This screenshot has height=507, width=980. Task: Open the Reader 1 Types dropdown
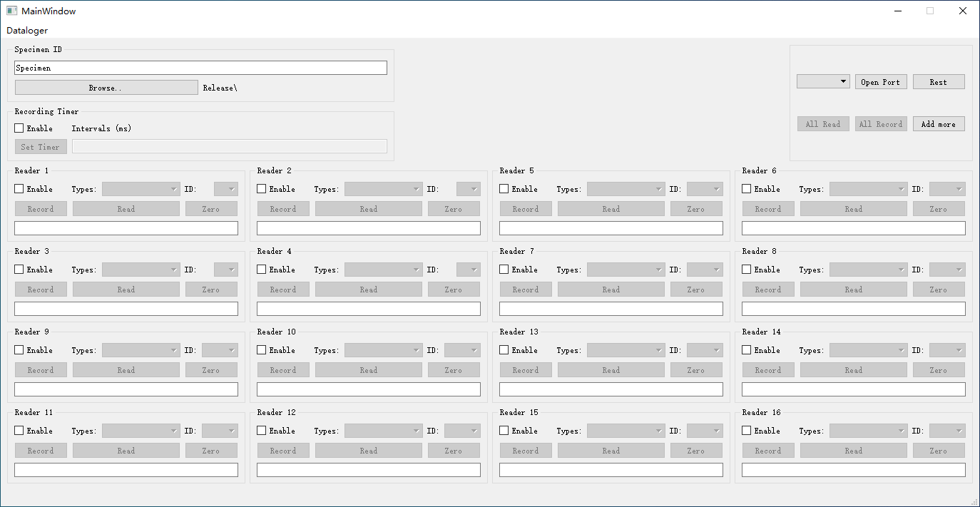point(141,189)
